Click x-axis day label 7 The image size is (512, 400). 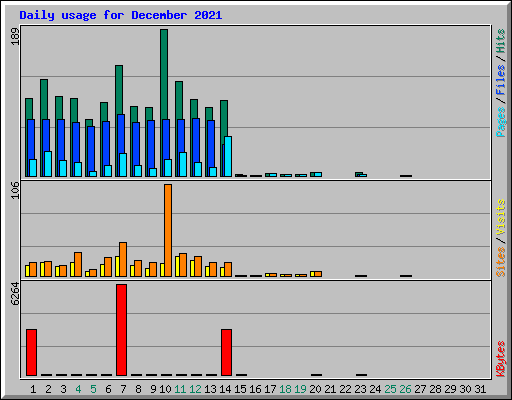(x=123, y=389)
